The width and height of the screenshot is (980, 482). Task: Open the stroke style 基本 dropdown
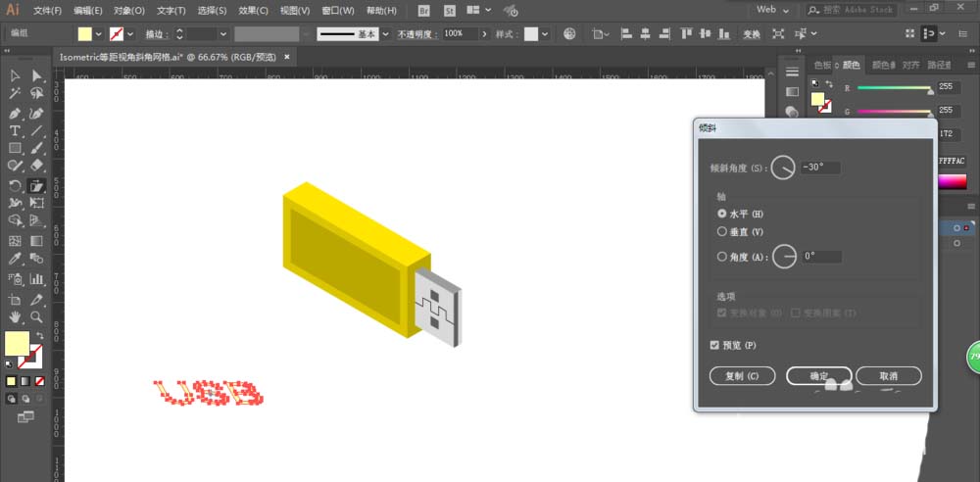(x=385, y=33)
